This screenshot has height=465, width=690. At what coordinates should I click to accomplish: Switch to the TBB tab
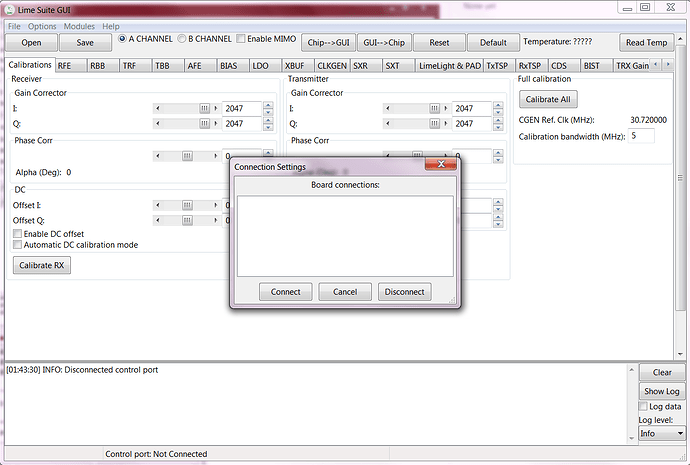tap(168, 66)
